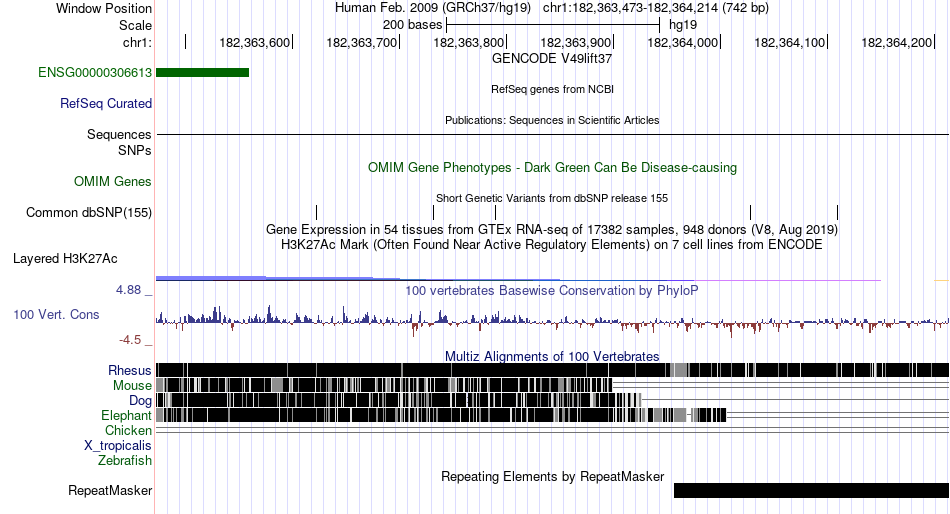
Task: Click the H3K27Ac Mark ENCODE track title
Action: pyautogui.click(x=552, y=245)
